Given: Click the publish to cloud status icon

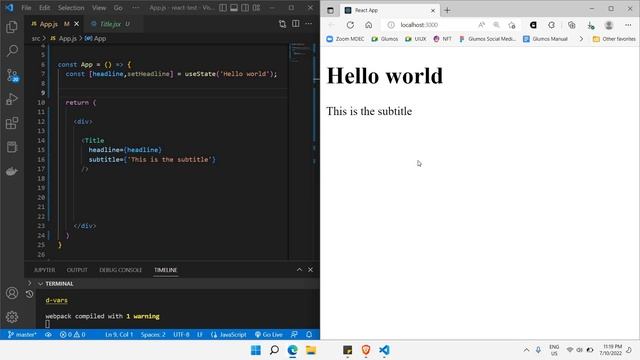Looking at the screenshot, I should (x=48, y=334).
